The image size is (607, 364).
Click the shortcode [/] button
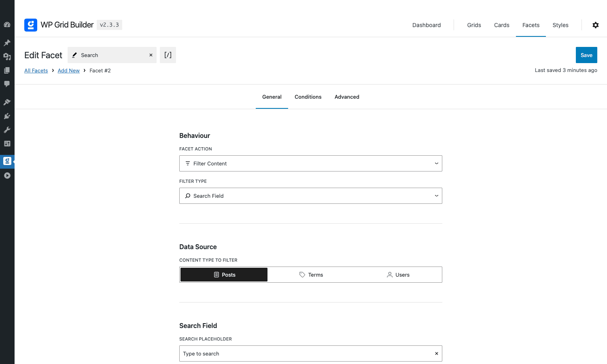coord(168,55)
